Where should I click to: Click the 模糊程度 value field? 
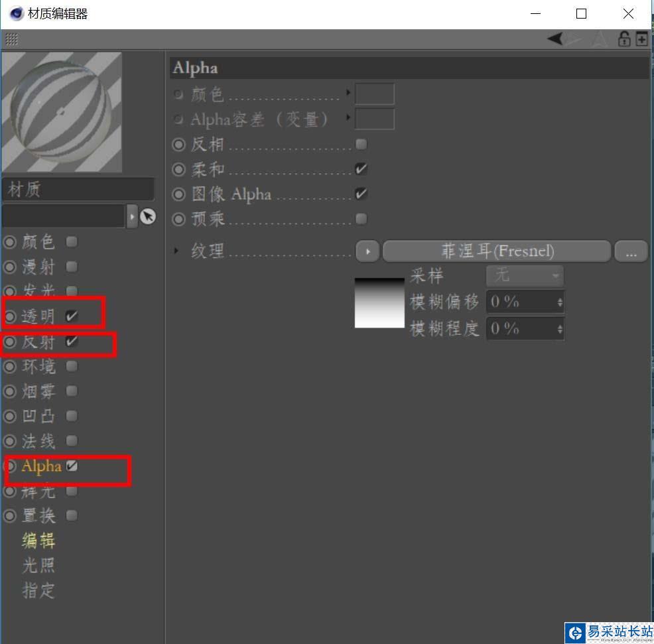click(x=525, y=330)
